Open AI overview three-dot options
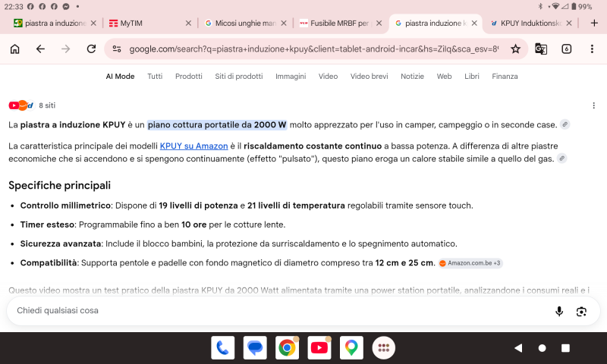This screenshot has height=364, width=607. click(x=593, y=105)
